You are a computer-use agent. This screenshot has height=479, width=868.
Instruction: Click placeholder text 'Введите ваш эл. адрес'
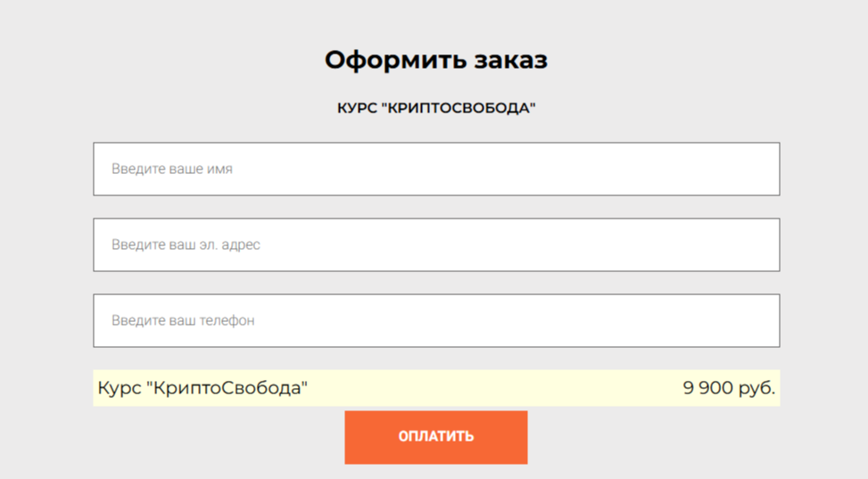[186, 244]
